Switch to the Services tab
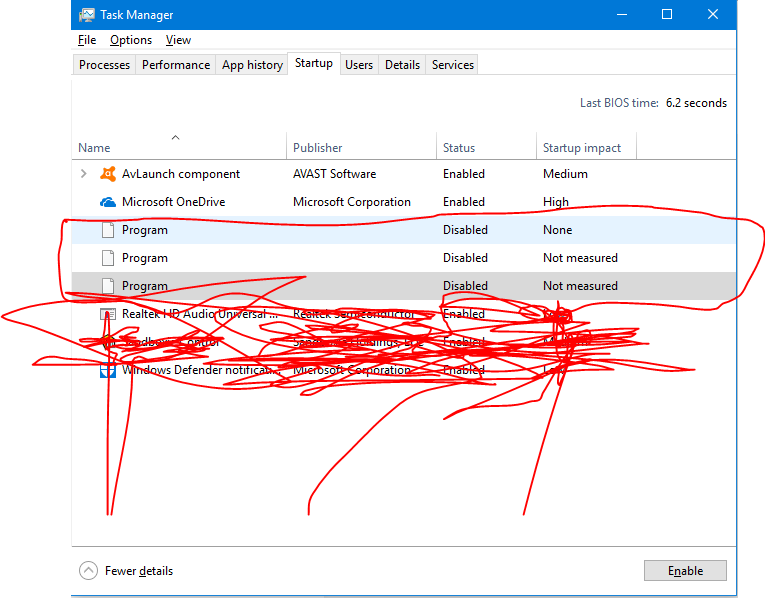The width and height of the screenshot is (765, 598). tap(452, 65)
